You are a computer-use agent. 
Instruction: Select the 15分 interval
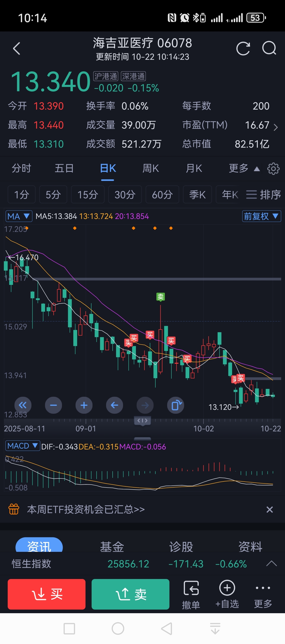point(88,195)
